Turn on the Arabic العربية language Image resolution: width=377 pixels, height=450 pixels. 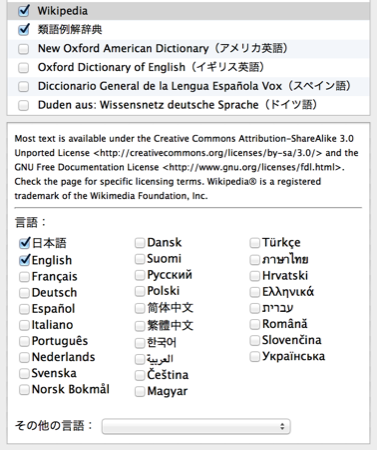140,359
